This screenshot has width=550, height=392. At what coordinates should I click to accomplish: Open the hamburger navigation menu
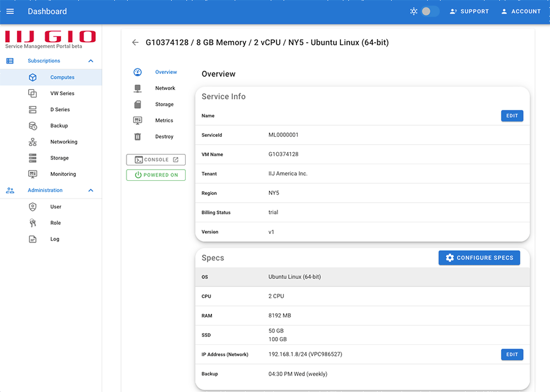[x=10, y=11]
